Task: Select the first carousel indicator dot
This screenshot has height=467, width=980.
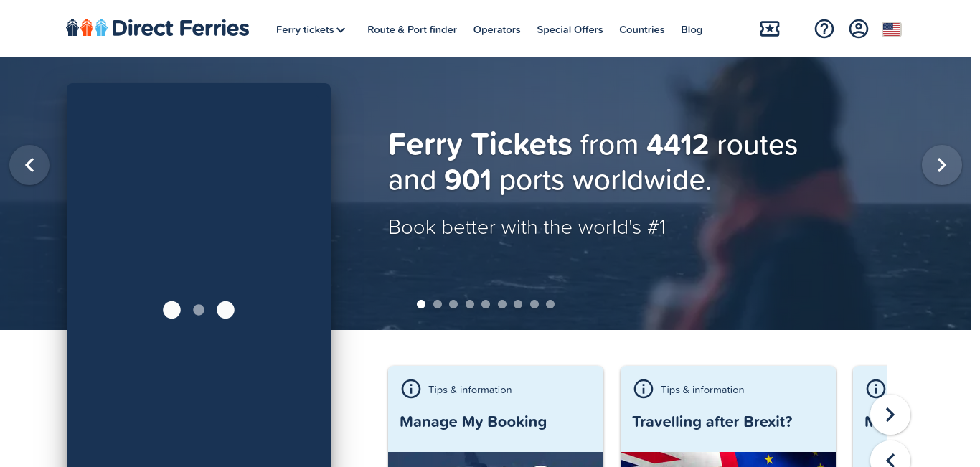Action: tap(421, 304)
